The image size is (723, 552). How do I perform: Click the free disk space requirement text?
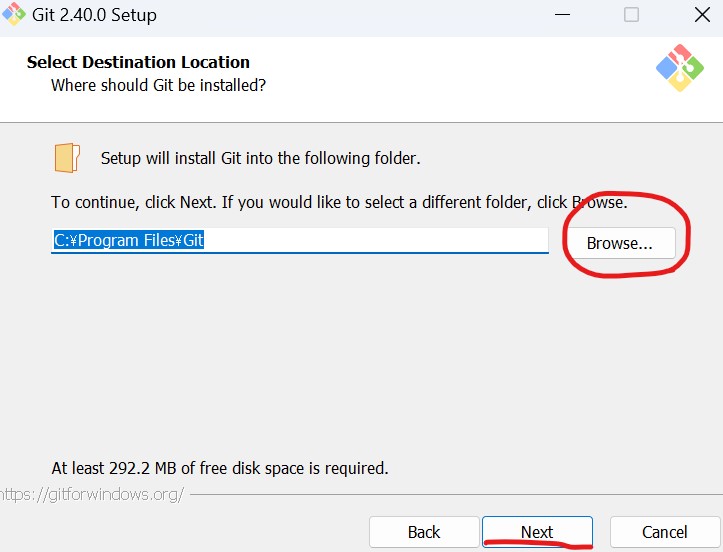click(219, 468)
